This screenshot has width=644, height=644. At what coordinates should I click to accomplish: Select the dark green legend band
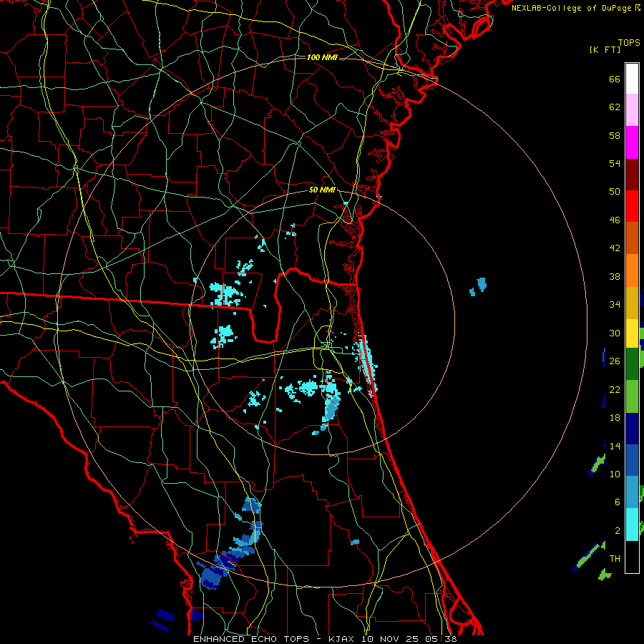click(632, 364)
